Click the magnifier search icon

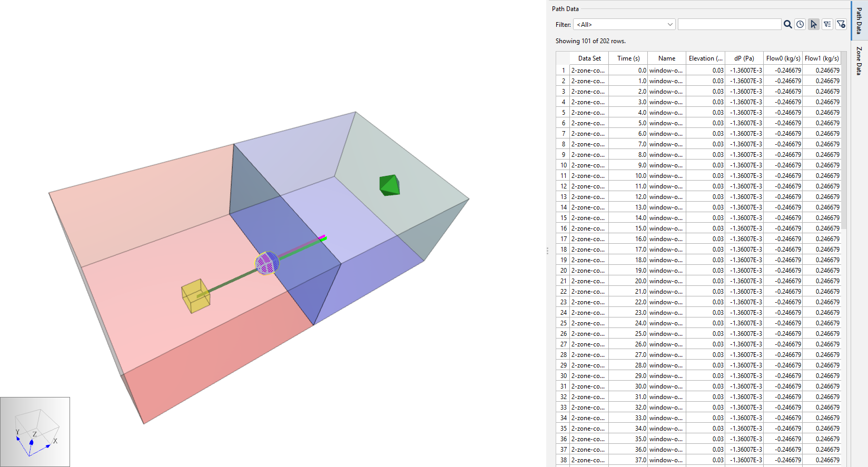[x=787, y=24]
